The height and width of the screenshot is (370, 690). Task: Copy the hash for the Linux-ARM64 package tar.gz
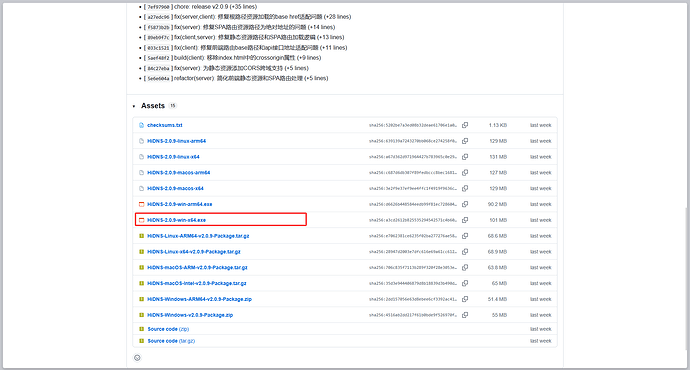coord(465,236)
